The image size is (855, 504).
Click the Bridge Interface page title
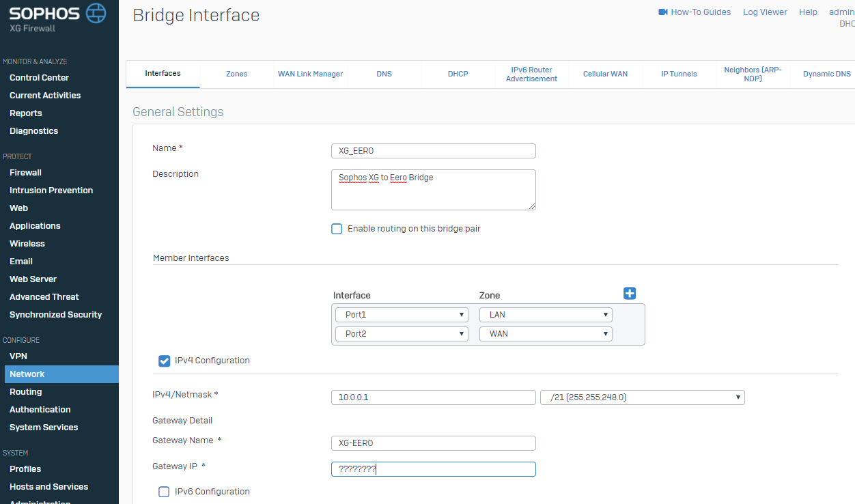(x=196, y=15)
